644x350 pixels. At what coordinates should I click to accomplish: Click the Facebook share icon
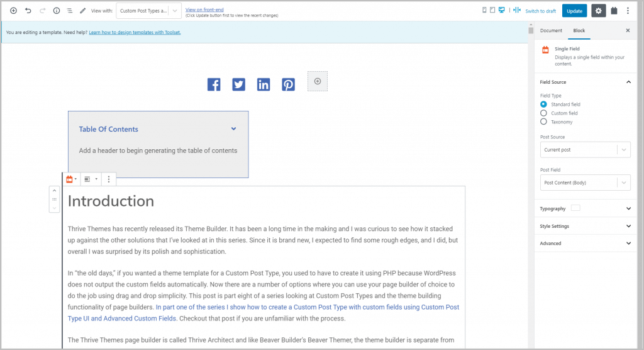[x=214, y=84]
